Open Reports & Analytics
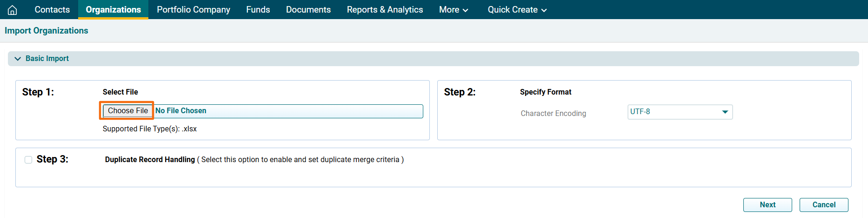Image resolution: width=868 pixels, height=218 pixels. (385, 10)
